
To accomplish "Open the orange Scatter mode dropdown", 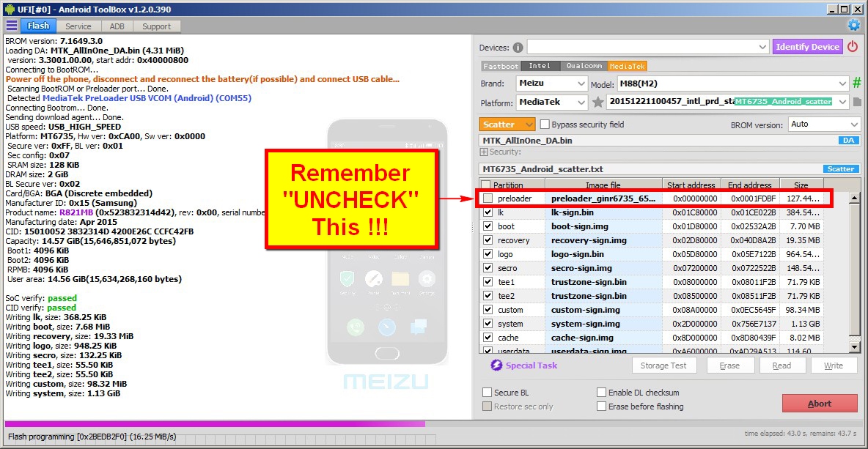I will click(507, 125).
